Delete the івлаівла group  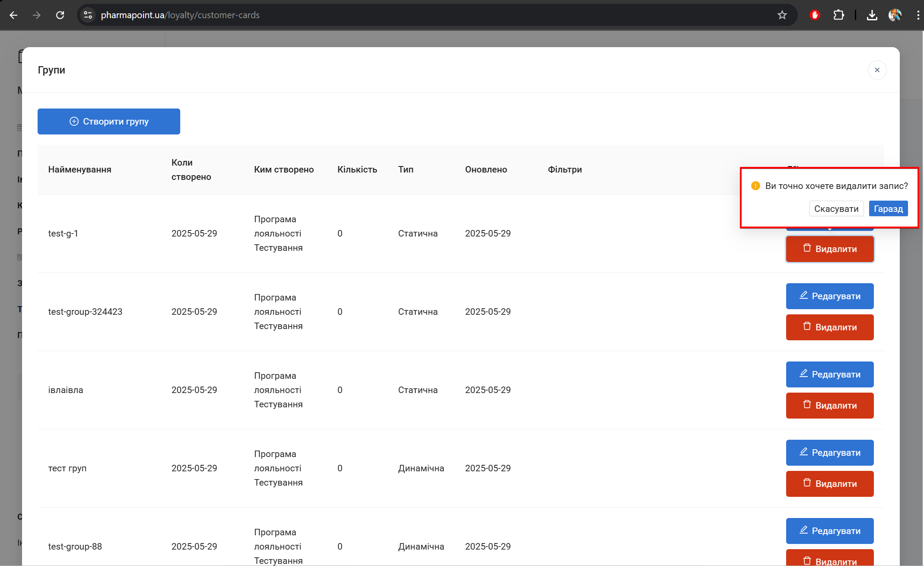pos(830,406)
